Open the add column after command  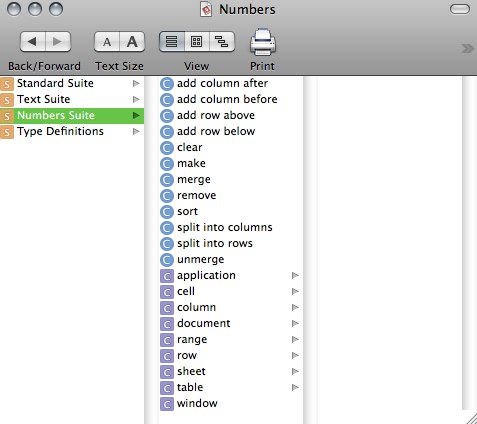point(222,83)
